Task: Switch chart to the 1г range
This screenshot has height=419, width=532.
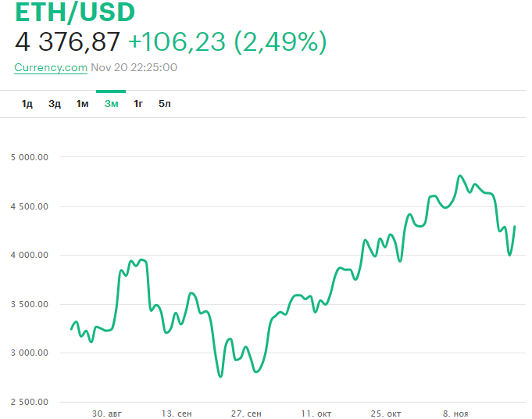Action: (x=138, y=104)
